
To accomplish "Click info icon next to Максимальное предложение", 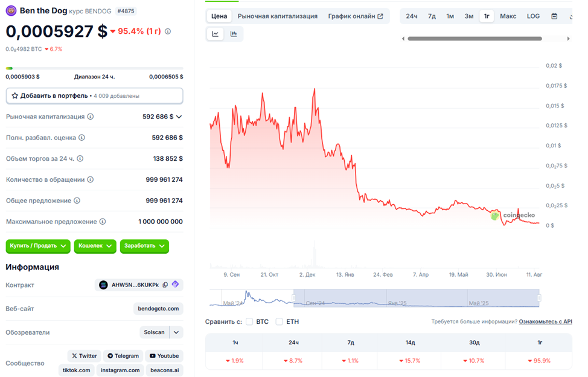I will [x=103, y=222].
